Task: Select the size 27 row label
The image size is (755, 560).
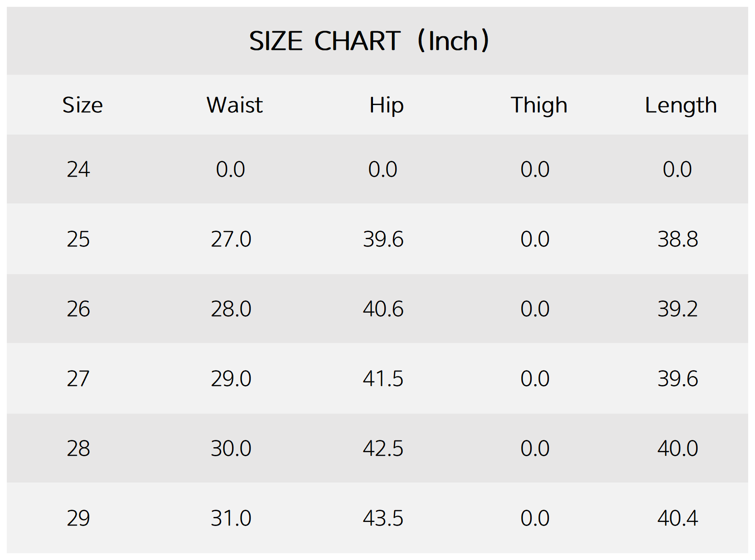Action: pyautogui.click(x=78, y=379)
